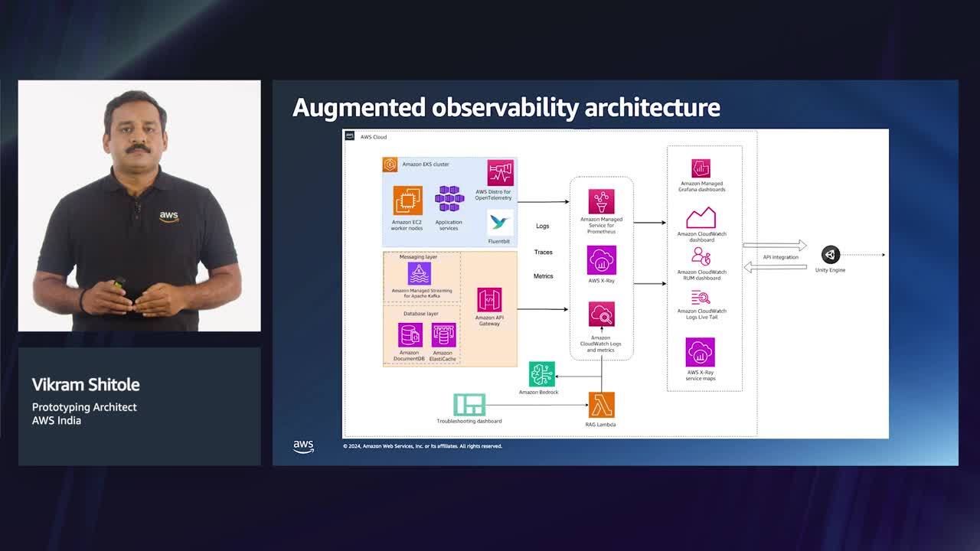Click the 'Database layer' label
Image resolution: width=980 pixels, height=551 pixels.
click(x=421, y=314)
